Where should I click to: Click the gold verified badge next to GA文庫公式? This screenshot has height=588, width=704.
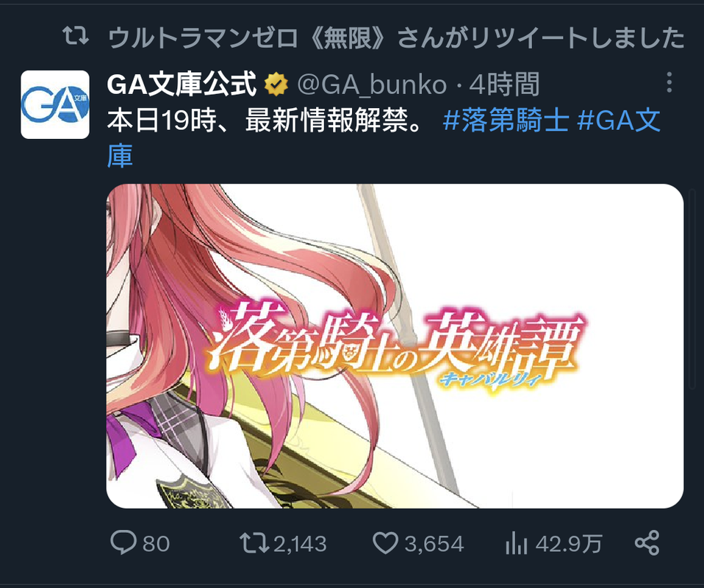276,84
